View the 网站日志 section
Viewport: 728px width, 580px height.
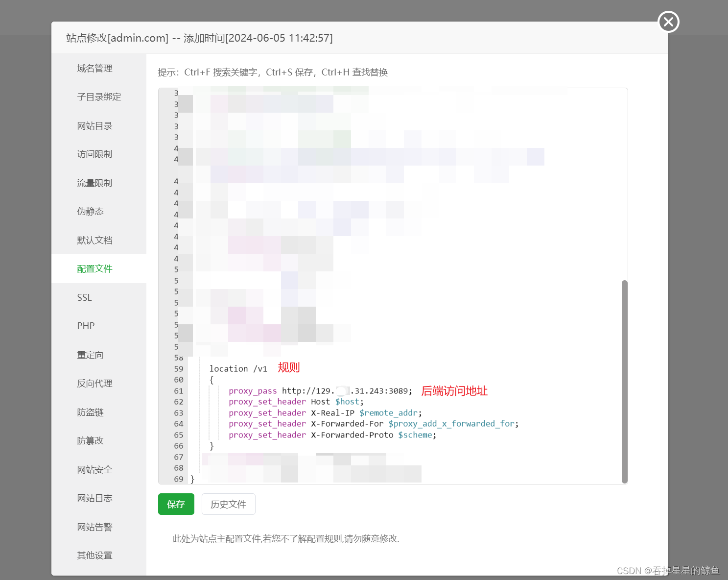pyautogui.click(x=94, y=498)
